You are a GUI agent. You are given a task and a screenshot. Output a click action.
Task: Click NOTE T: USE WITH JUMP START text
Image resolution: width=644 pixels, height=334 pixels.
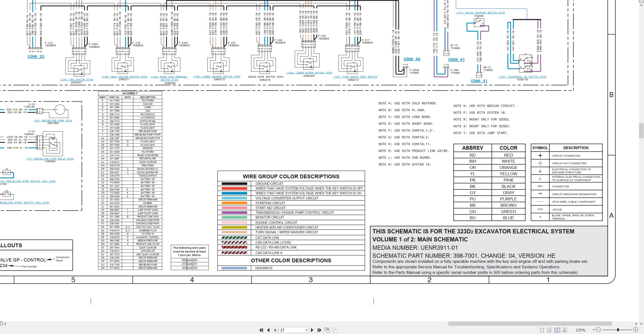coord(481,133)
